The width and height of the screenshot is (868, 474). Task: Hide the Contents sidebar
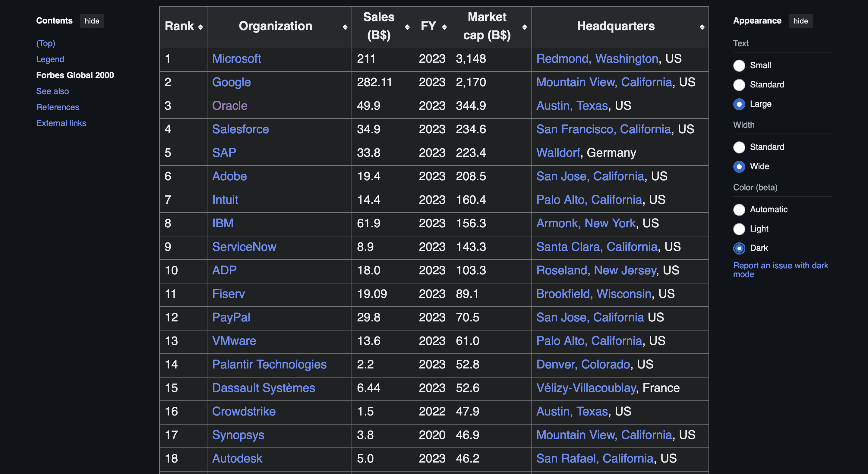pyautogui.click(x=92, y=21)
